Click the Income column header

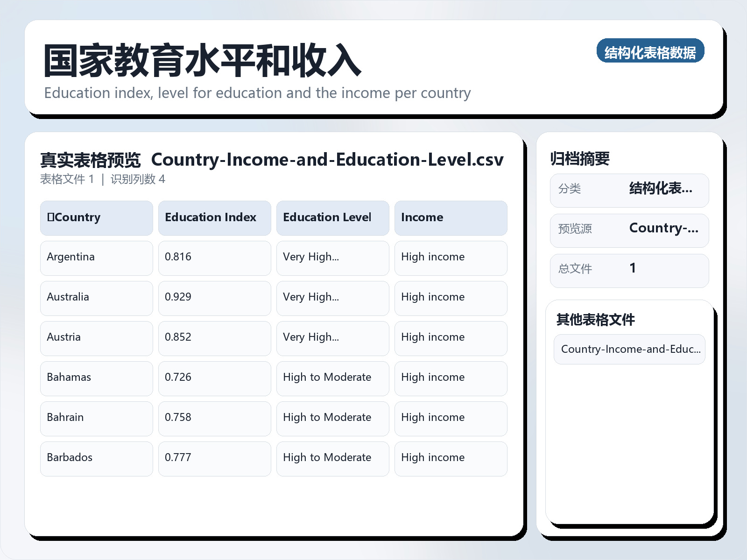coord(451,218)
